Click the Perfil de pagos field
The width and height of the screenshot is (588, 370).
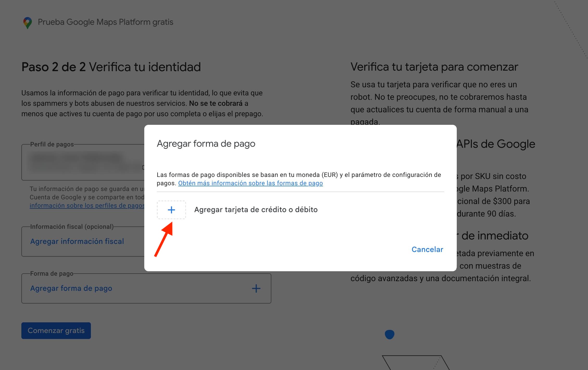[83, 162]
